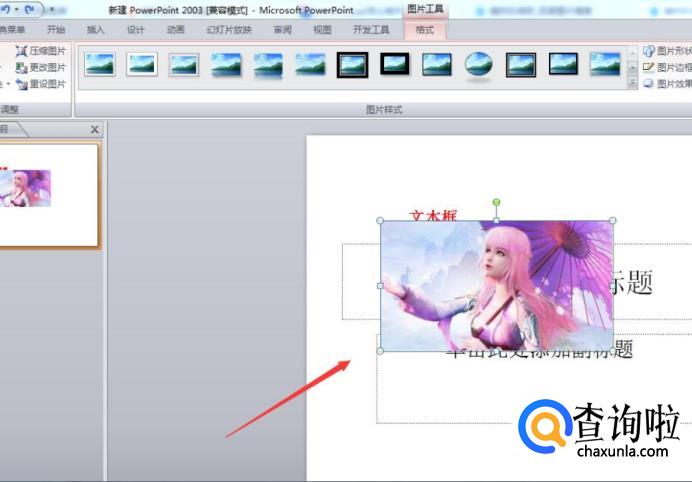
Task: Apply the eighth thick black frame style
Action: pos(395,64)
